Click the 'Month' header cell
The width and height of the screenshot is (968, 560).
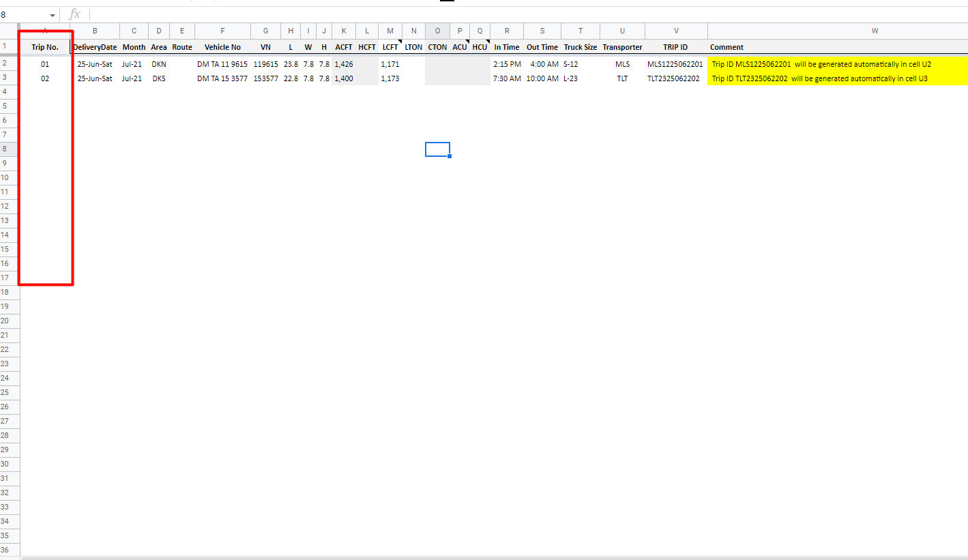[134, 47]
